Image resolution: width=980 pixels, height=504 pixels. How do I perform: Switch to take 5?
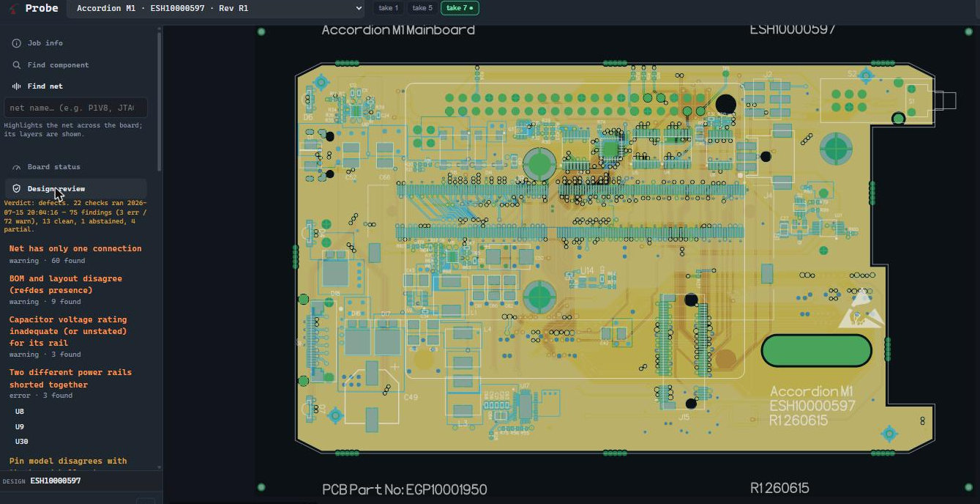pos(422,8)
